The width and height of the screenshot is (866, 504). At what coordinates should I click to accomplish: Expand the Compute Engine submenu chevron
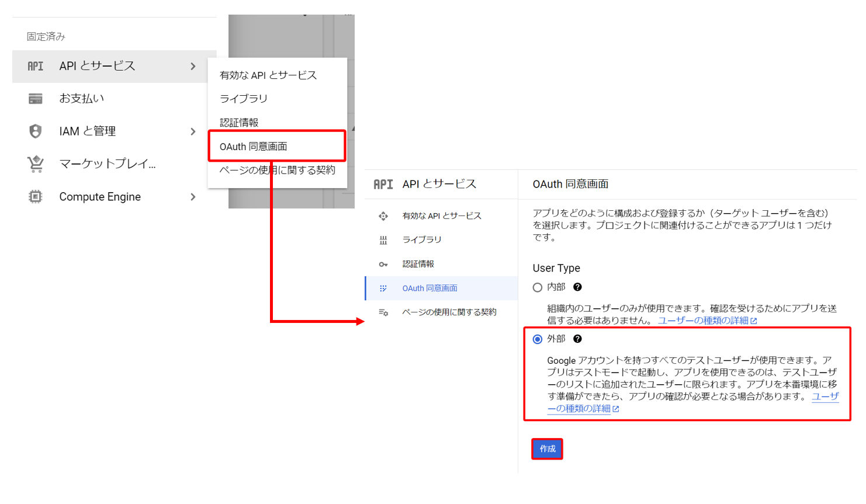(x=193, y=196)
